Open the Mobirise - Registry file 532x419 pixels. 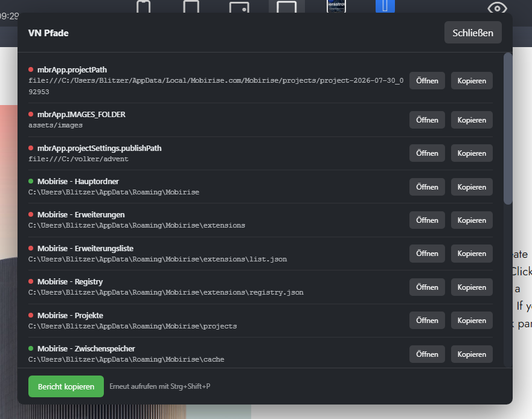(427, 287)
